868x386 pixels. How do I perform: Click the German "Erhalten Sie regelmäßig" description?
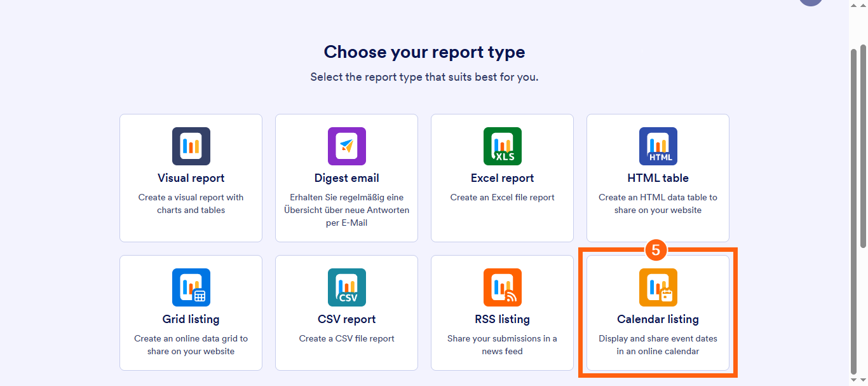tap(347, 210)
